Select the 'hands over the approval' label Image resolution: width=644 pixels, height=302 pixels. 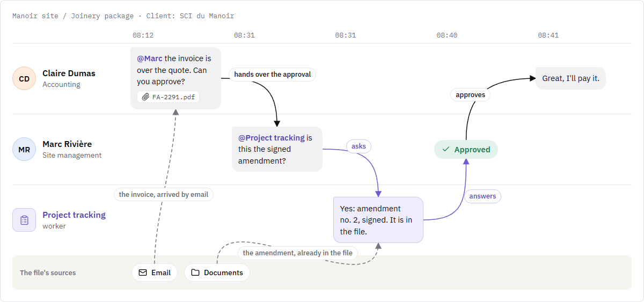click(x=273, y=75)
